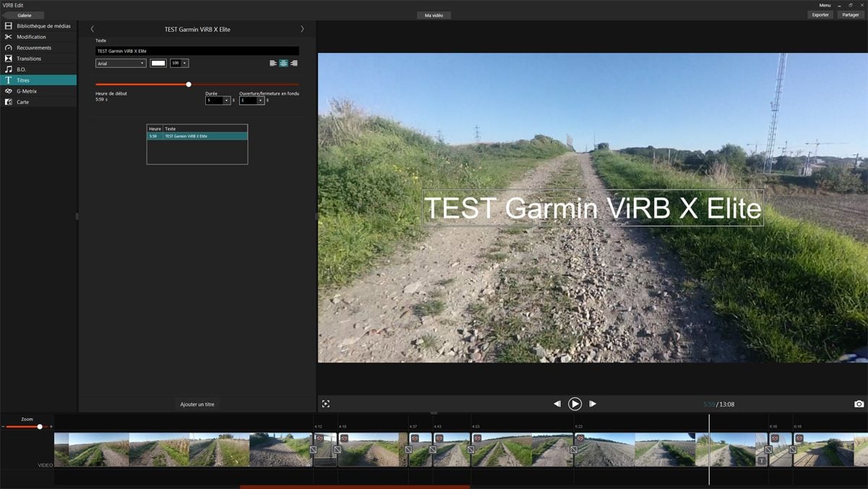The width and height of the screenshot is (868, 489).
Task: Center-align the title text
Action: (x=283, y=63)
